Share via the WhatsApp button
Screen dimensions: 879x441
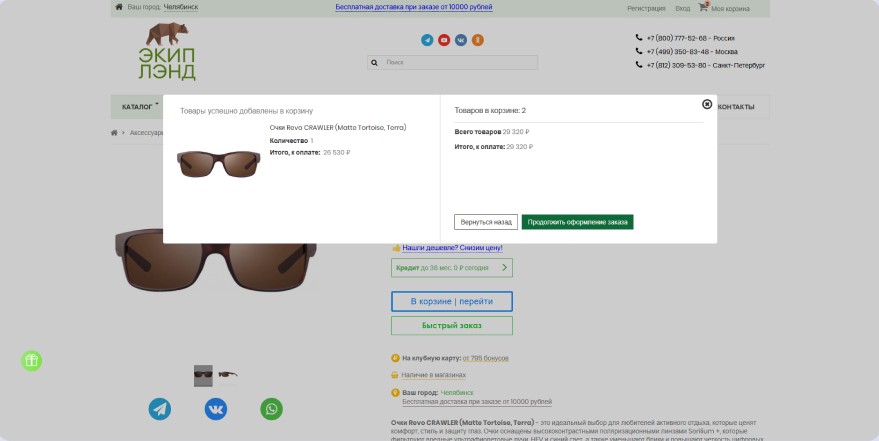pos(272,409)
